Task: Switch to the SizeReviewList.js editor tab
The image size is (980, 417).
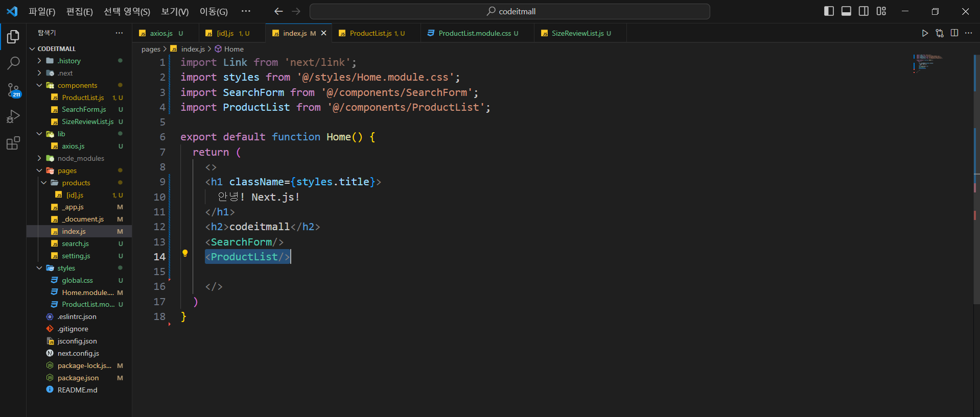Action: (580, 33)
